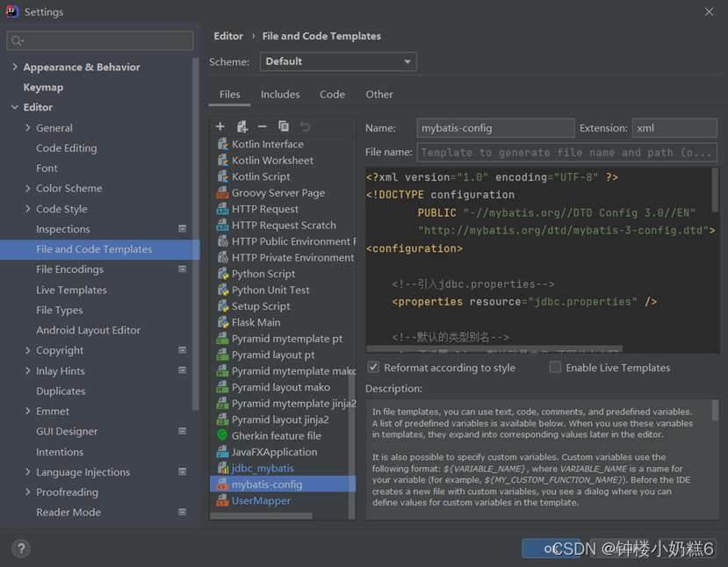Select the Groovy Server Page template icon

tap(223, 193)
